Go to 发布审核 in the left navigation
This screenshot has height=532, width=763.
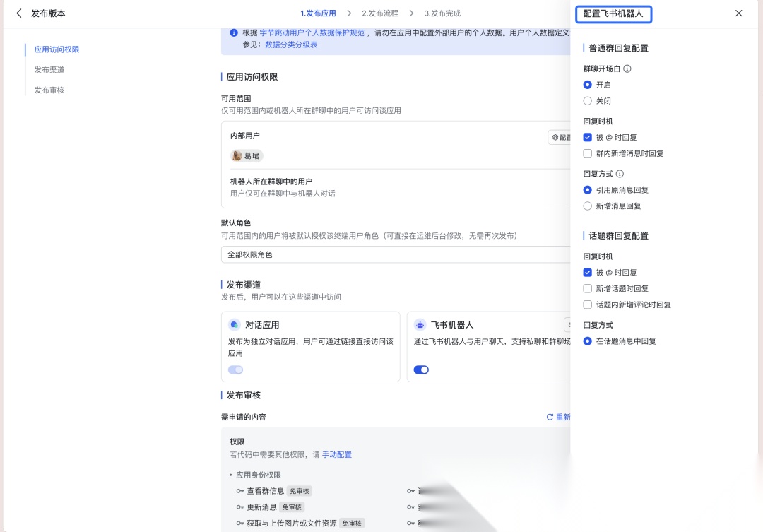tap(49, 90)
